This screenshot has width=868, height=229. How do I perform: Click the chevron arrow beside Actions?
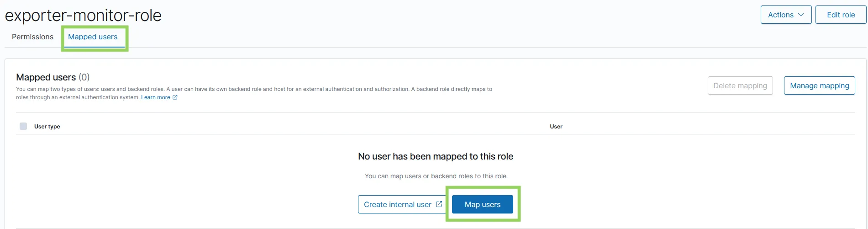[801, 15]
